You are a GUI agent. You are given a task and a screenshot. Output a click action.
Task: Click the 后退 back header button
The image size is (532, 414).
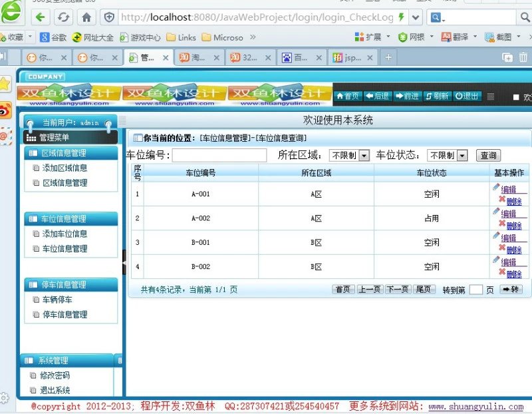[x=378, y=96]
